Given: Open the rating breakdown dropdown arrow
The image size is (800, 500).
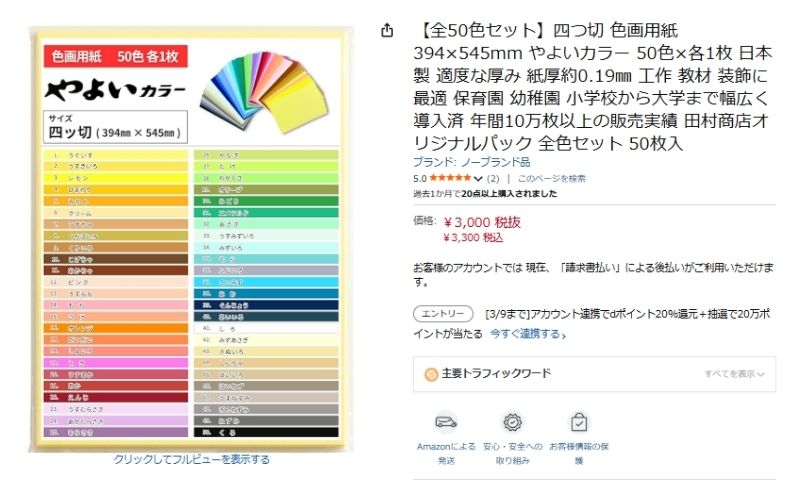Looking at the screenshot, I should pyautogui.click(x=478, y=179).
